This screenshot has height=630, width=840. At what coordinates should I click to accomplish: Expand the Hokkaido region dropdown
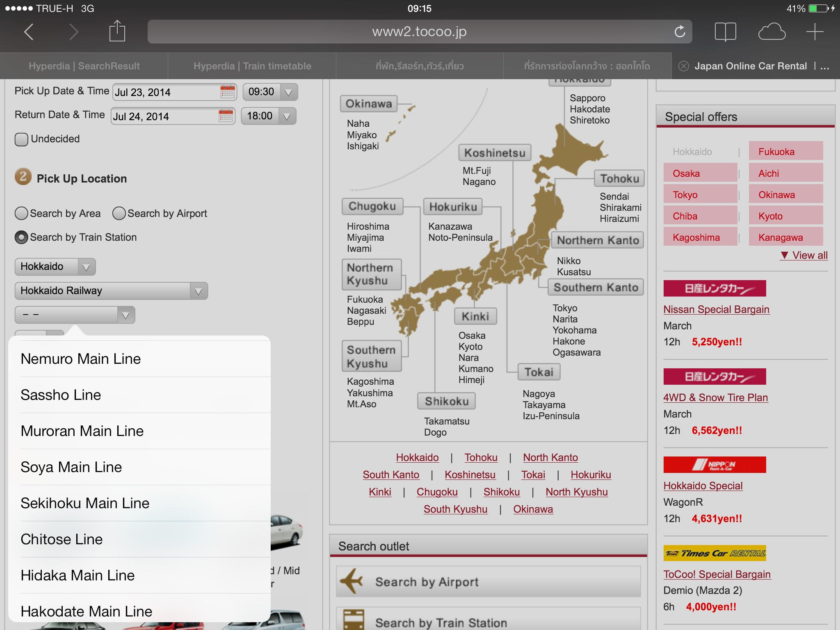[55, 267]
